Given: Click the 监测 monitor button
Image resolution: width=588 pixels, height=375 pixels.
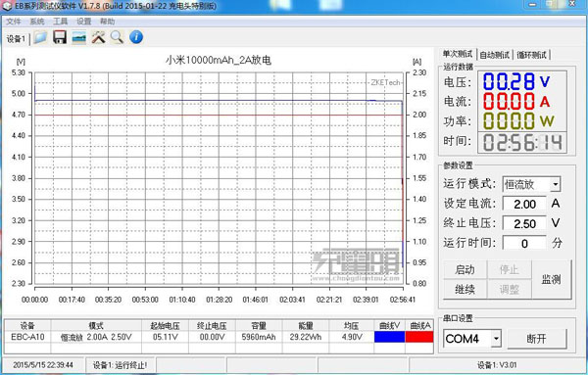Looking at the screenshot, I should point(551,279).
